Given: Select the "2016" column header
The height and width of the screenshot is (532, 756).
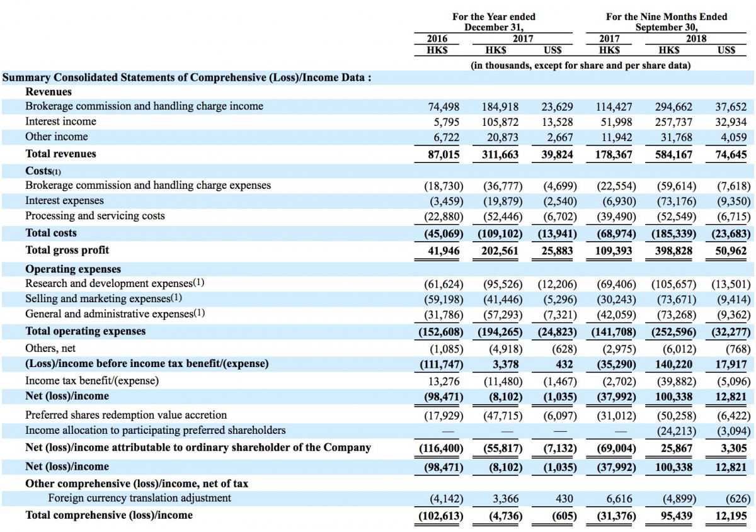Looking at the screenshot, I should 437,38.
